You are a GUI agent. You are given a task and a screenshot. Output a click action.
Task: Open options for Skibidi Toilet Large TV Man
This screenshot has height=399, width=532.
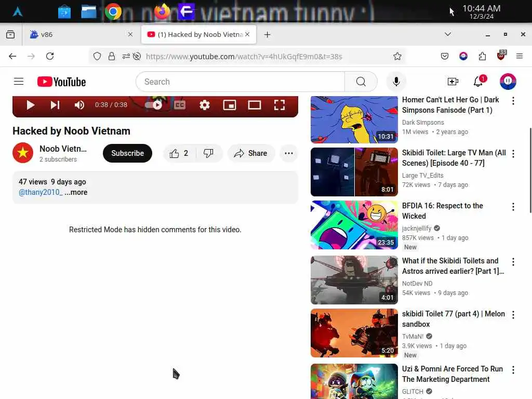(513, 154)
